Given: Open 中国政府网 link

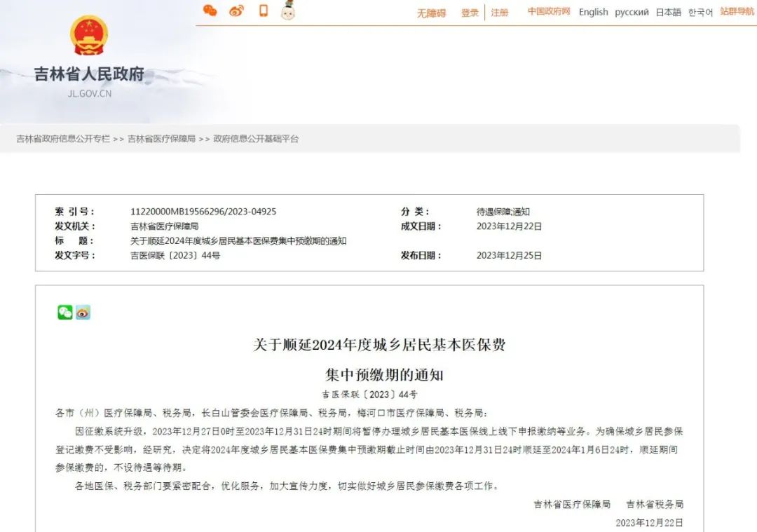Looking at the screenshot, I should coord(549,12).
